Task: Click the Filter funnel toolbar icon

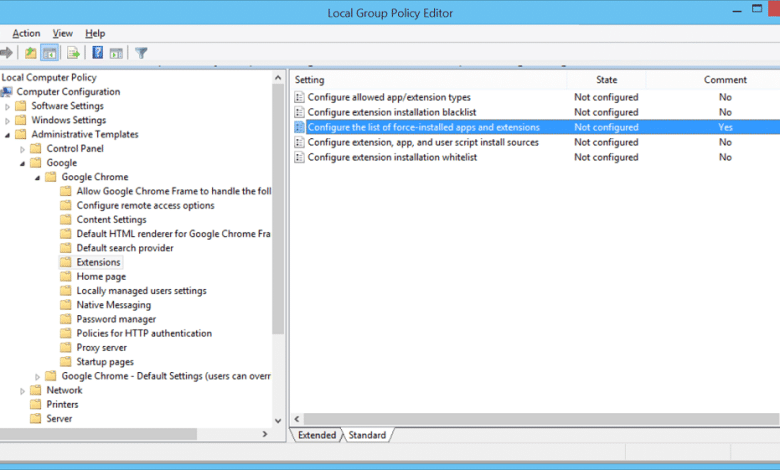Action: point(141,53)
